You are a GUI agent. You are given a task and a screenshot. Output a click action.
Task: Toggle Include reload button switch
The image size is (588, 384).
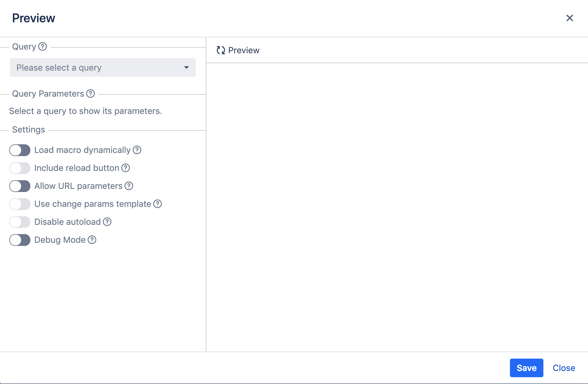pyautogui.click(x=20, y=168)
